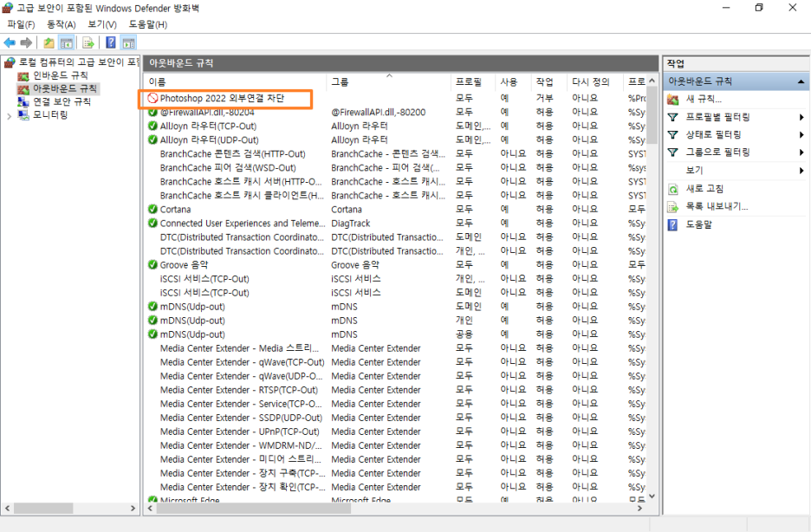Expand the 모니터링 tree node
Viewport: 811px width, 532px height.
click(9, 116)
